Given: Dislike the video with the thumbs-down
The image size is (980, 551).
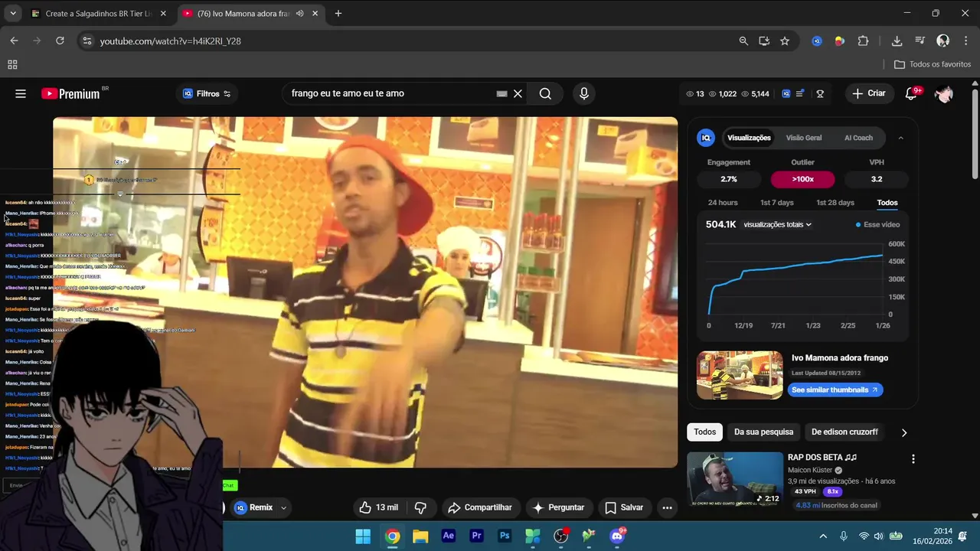Looking at the screenshot, I should click(420, 507).
